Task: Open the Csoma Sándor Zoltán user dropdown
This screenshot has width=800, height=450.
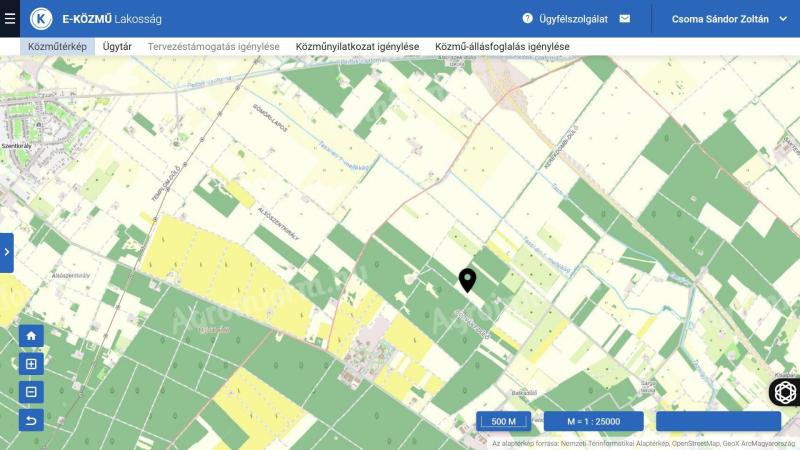Action: point(726,18)
